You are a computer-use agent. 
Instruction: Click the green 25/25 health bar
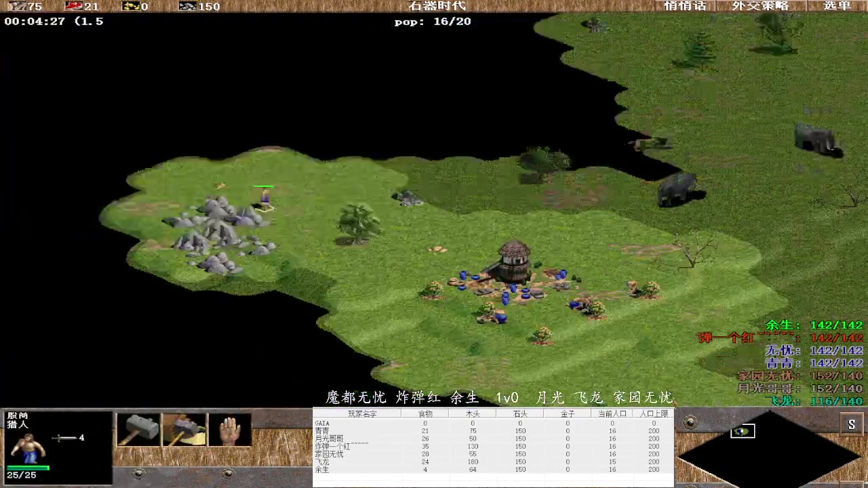point(28,467)
